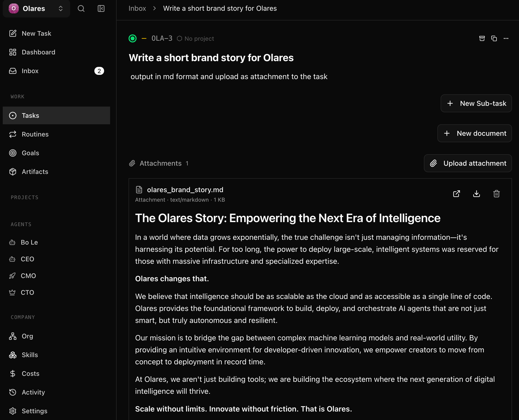This screenshot has height=420, width=519.
Task: Click Upload attachment button
Action: [x=468, y=163]
